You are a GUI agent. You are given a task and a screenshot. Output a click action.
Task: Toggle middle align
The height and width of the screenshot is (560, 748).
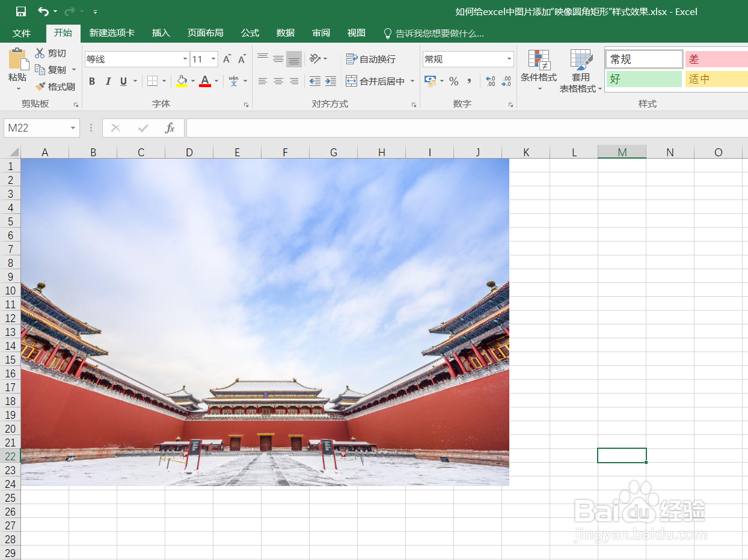pyautogui.click(x=278, y=59)
